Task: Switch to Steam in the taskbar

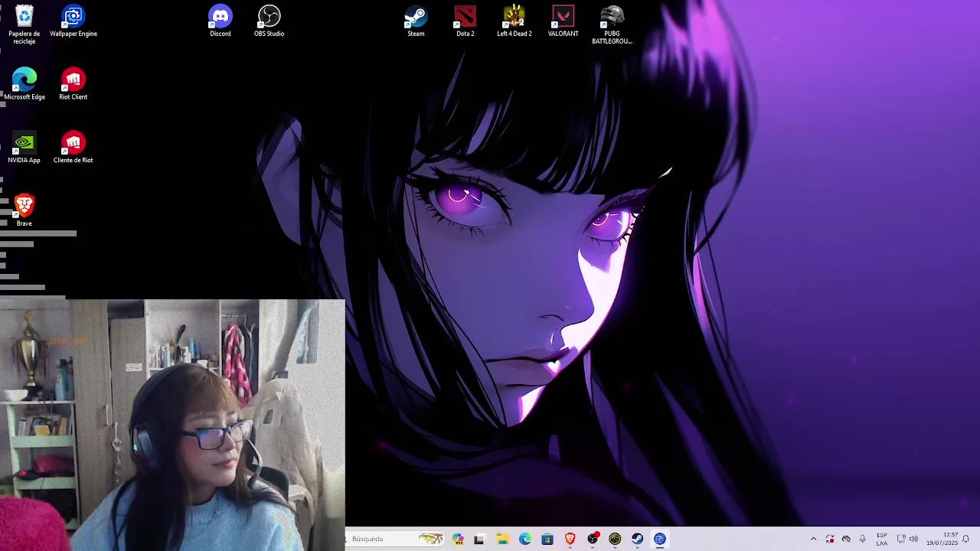Action: click(637, 539)
